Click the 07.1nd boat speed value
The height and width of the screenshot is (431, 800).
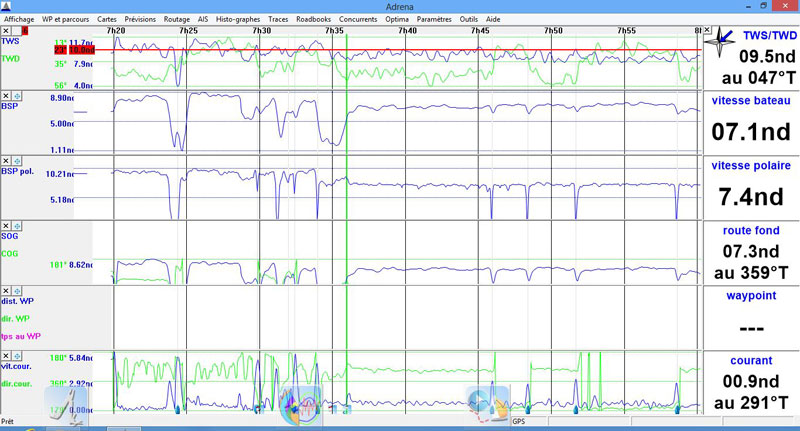tap(751, 132)
